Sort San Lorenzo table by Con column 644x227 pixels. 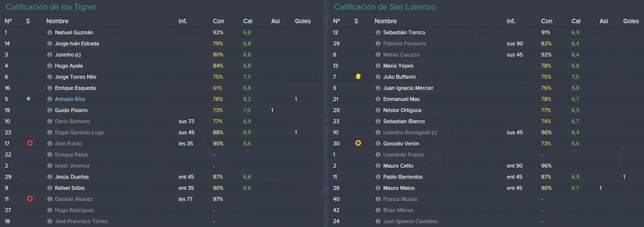click(x=547, y=21)
